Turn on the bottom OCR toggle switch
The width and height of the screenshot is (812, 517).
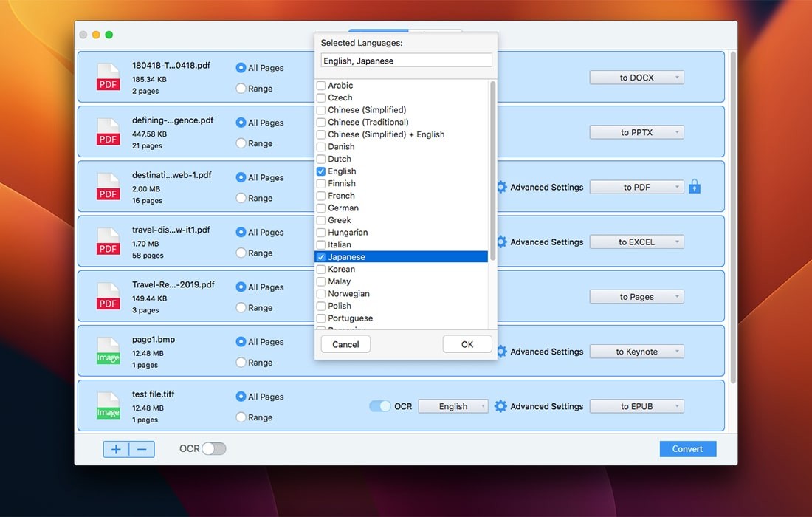coord(213,448)
